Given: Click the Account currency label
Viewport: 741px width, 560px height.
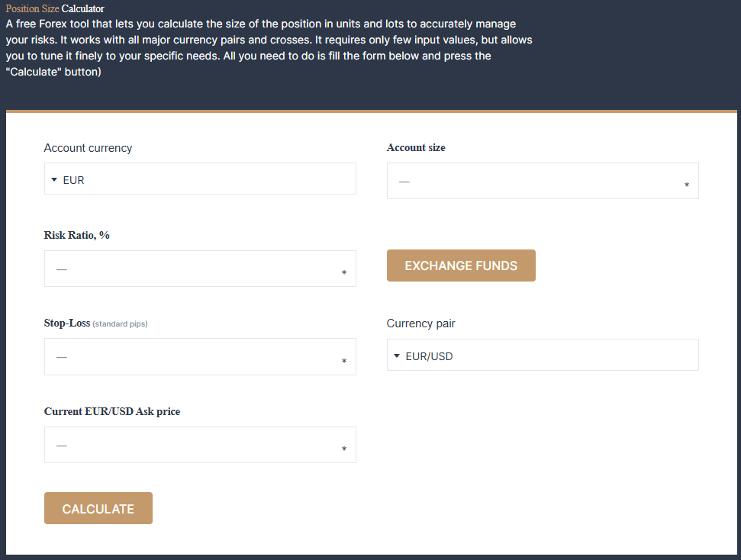Looking at the screenshot, I should coord(88,148).
